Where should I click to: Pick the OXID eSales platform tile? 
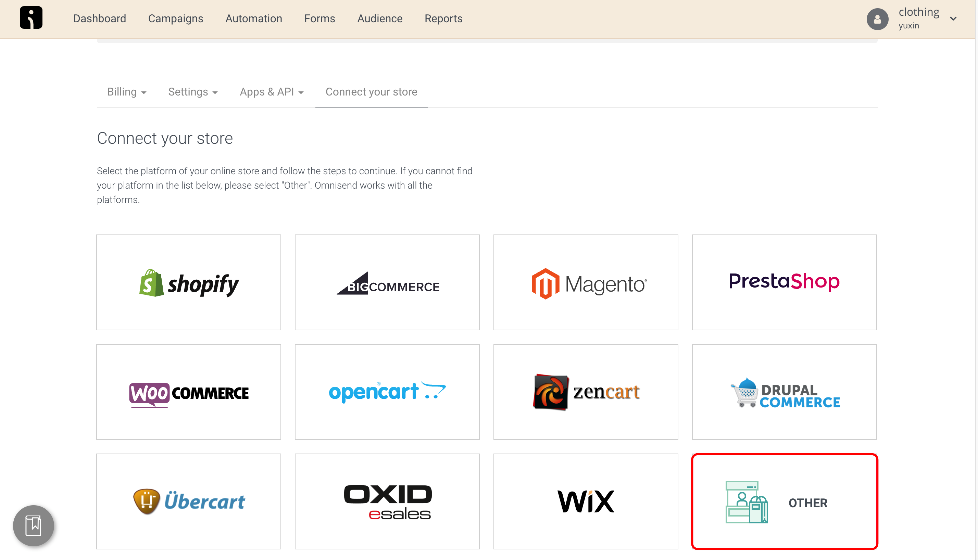[387, 501]
